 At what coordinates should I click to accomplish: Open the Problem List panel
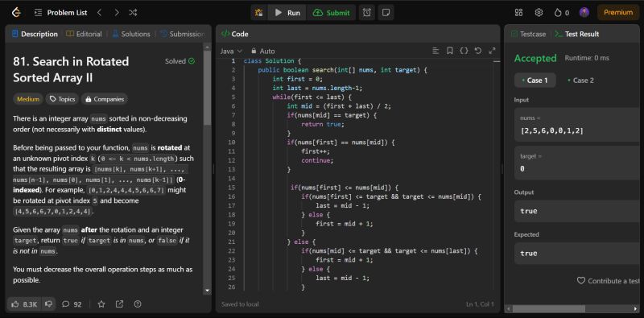[61, 13]
